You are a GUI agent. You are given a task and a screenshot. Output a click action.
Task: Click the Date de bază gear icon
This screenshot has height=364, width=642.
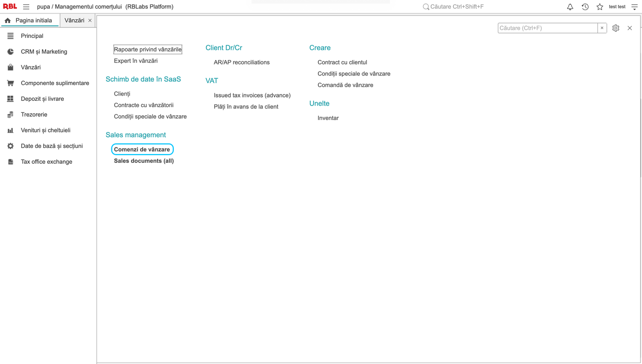pyautogui.click(x=11, y=146)
